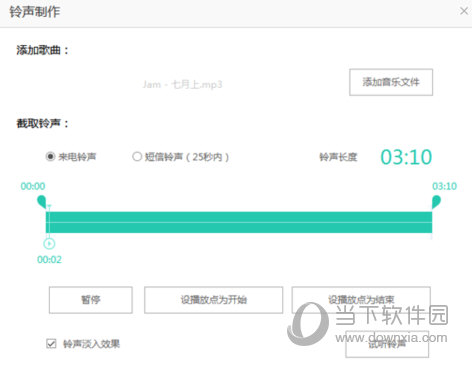Click the 截取铃声 heading
Viewport: 472px width, 367px height.
point(42,124)
